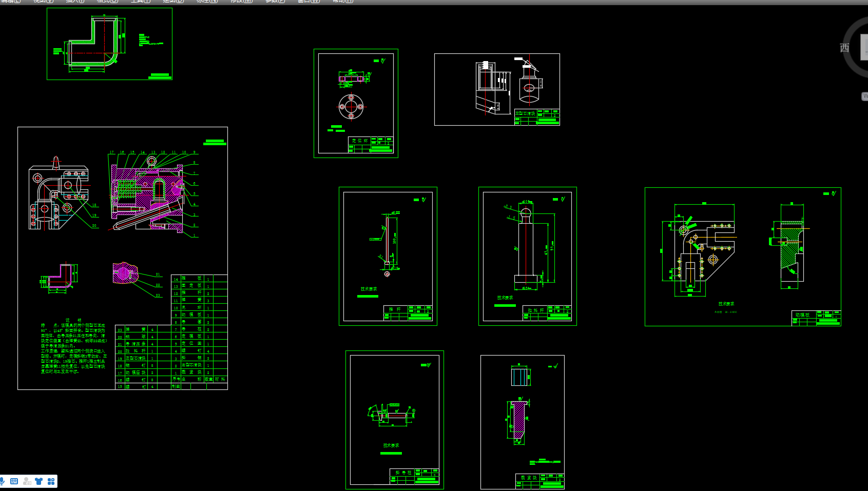
Task: Click the 动模板 title block label
Action: pos(802,315)
